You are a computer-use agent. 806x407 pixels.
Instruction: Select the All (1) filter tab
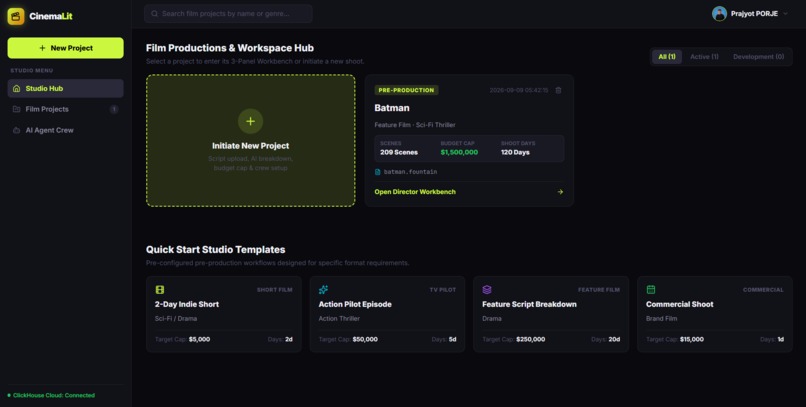(667, 57)
